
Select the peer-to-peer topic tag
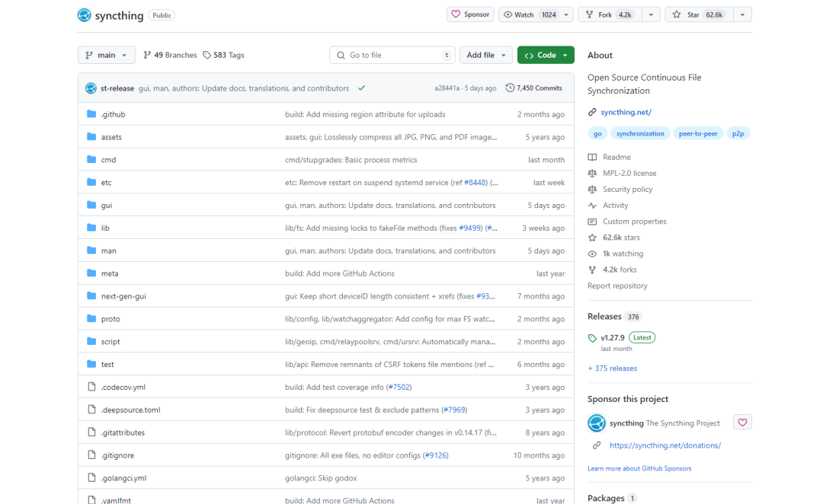tap(697, 133)
